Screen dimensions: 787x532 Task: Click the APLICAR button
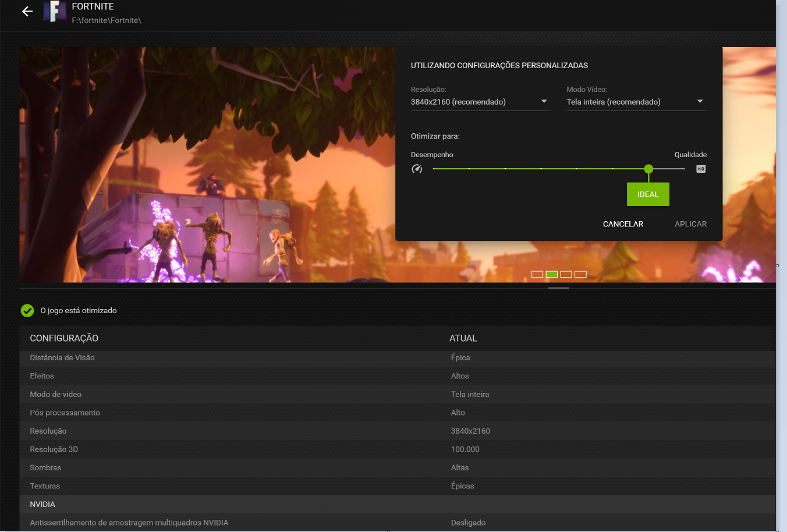pos(690,224)
